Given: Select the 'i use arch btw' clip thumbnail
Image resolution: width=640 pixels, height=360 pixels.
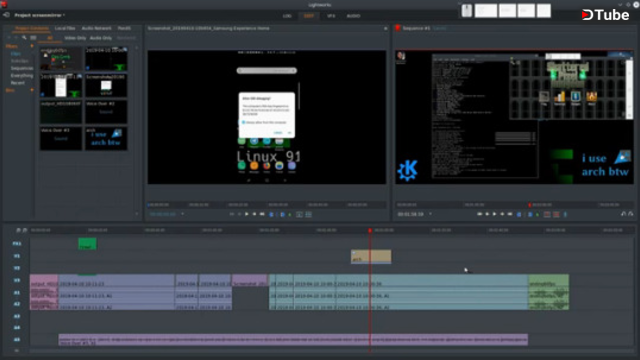Looking at the screenshot, I should click(x=106, y=138).
